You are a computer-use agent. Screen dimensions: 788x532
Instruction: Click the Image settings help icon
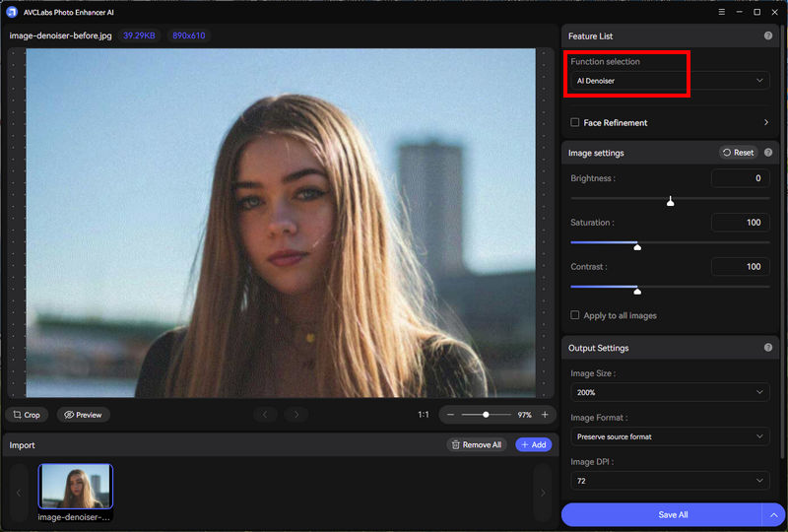[x=767, y=153]
